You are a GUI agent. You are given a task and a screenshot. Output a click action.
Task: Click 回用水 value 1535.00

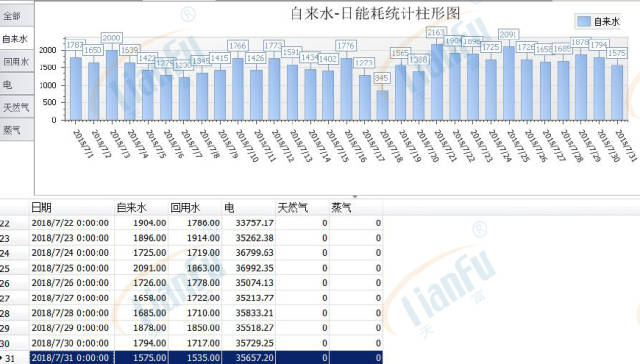pyautogui.click(x=195, y=358)
